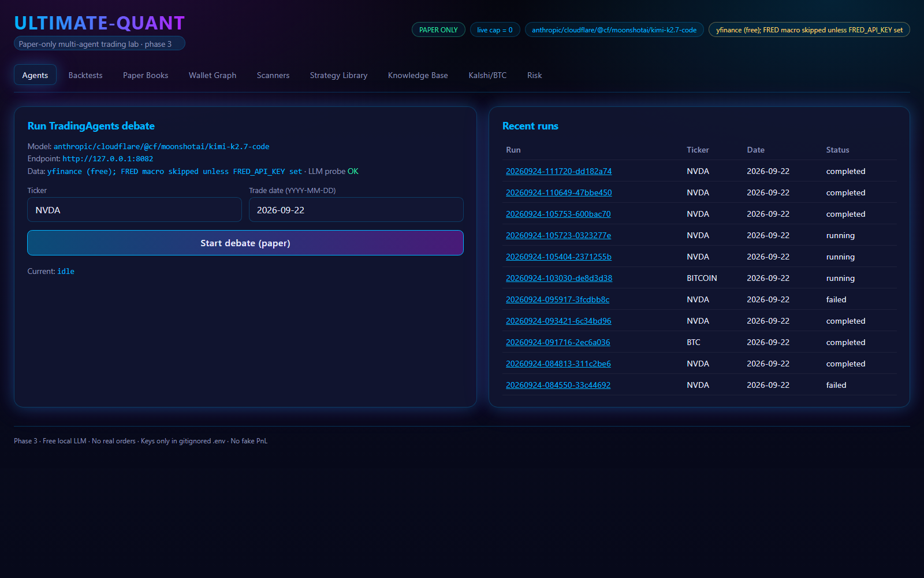Viewport: 924px width, 578px height.
Task: Select the Strategy Library tab
Action: click(x=338, y=75)
